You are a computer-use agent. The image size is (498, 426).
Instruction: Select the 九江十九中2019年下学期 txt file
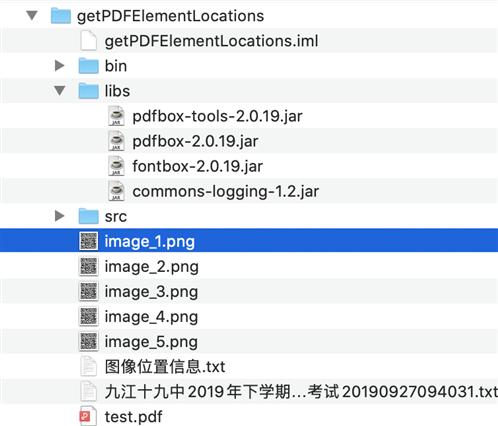pos(301,392)
